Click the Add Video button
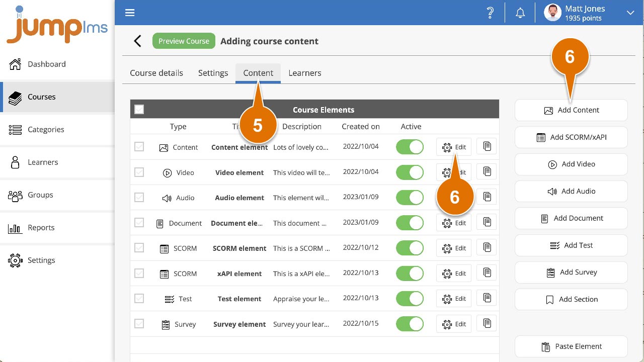Viewport: 644px width, 362px height. [x=571, y=164]
